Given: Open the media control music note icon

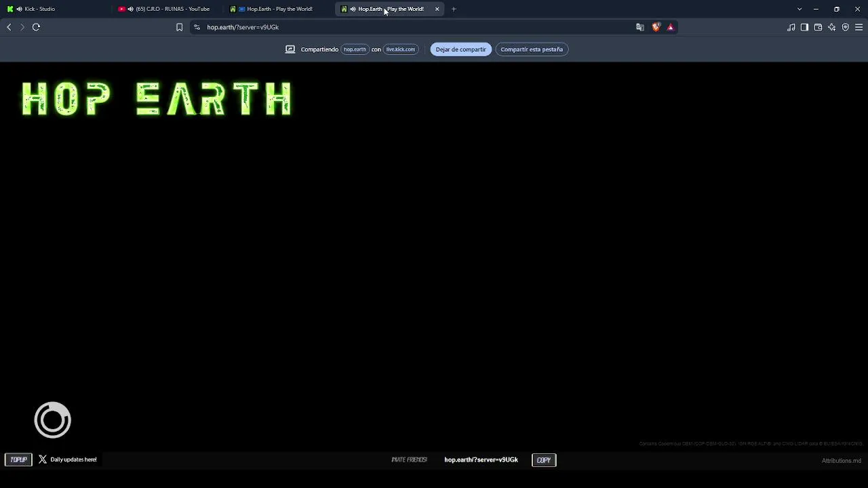Looking at the screenshot, I should click(x=791, y=27).
